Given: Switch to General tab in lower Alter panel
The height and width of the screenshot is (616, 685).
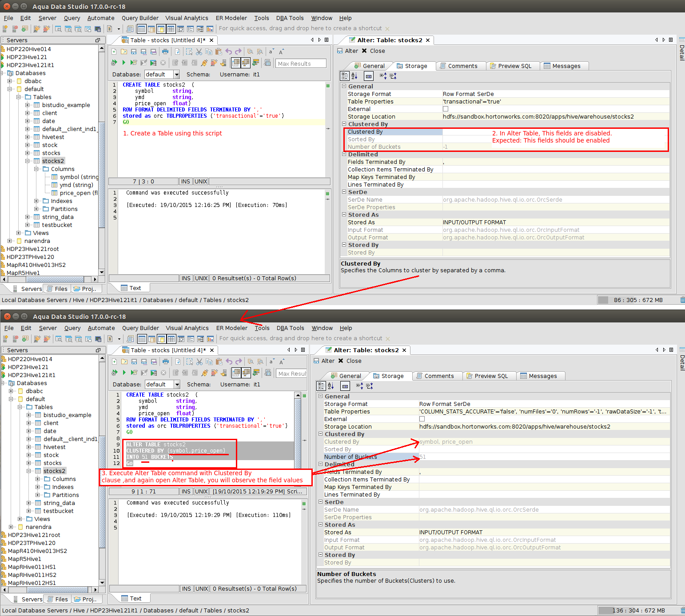Looking at the screenshot, I should coord(346,376).
